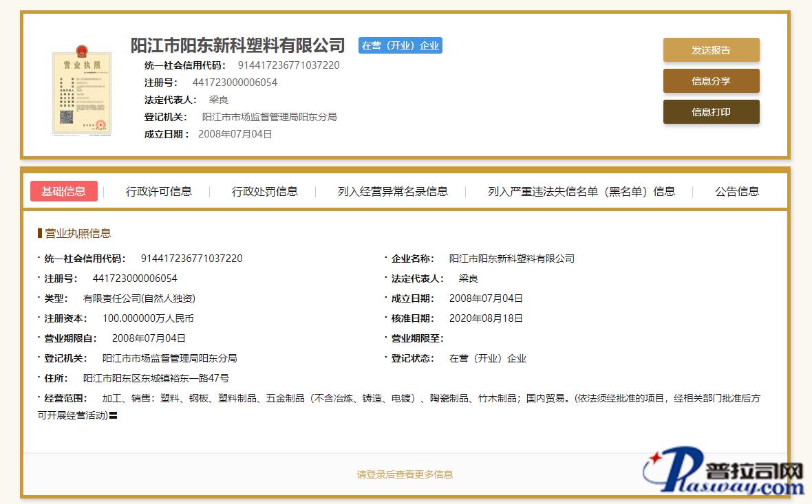Collapse business scope text using the 〓 icon
The width and height of the screenshot is (812, 504).
click(x=113, y=415)
